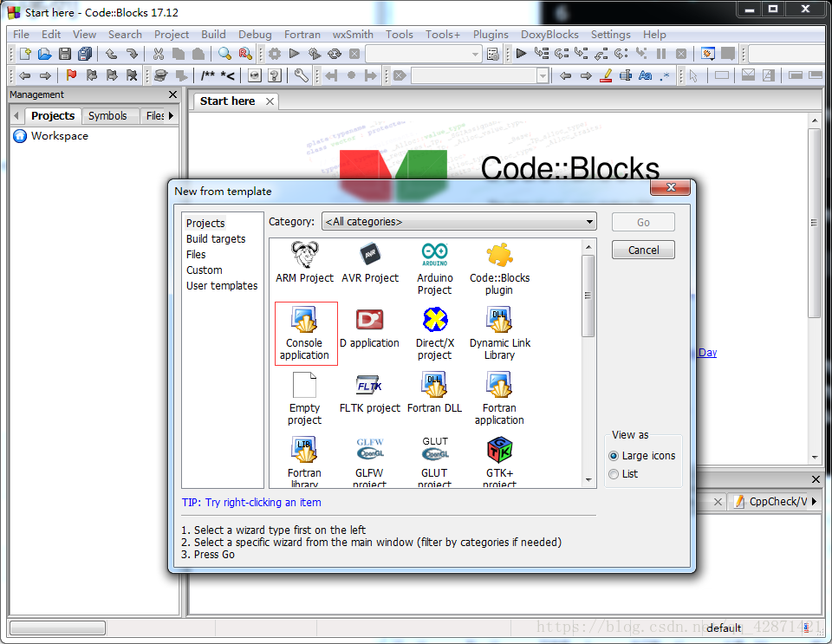Select the GTK+ project template
The width and height of the screenshot is (832, 644).
[499, 461]
